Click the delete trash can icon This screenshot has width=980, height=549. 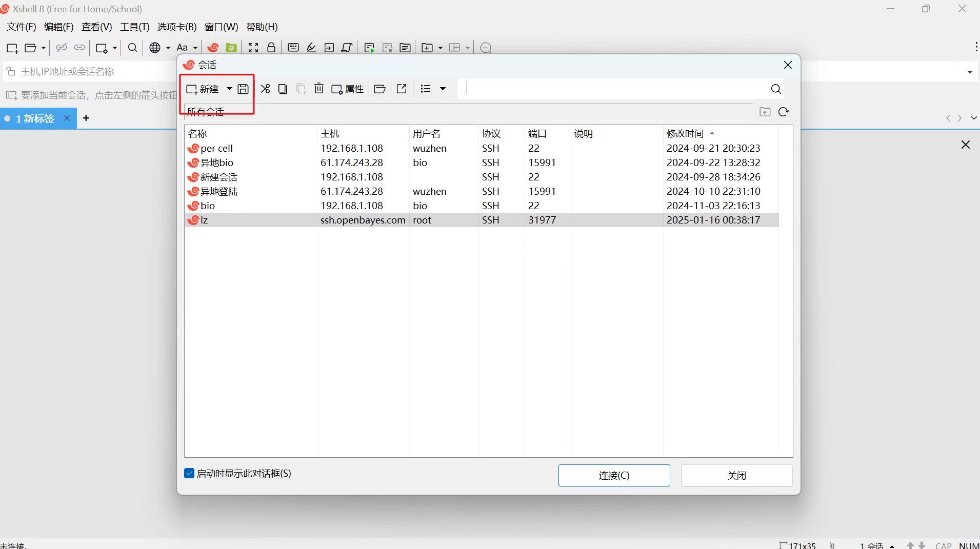[319, 89]
